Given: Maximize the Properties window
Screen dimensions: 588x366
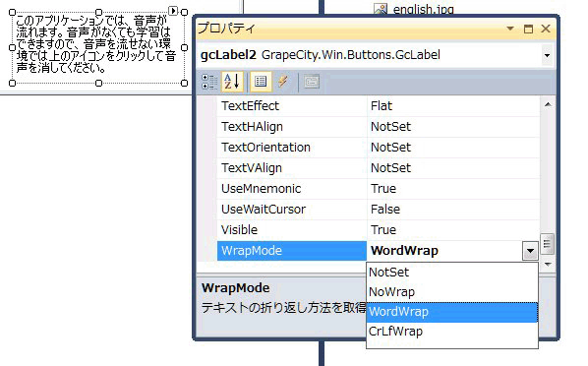Looking at the screenshot, I should (528, 29).
